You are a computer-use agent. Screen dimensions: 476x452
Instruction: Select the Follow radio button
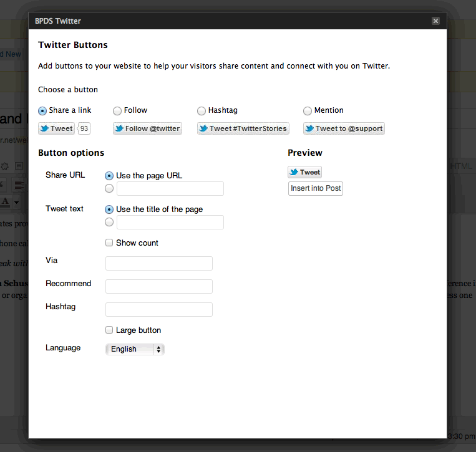coord(117,111)
